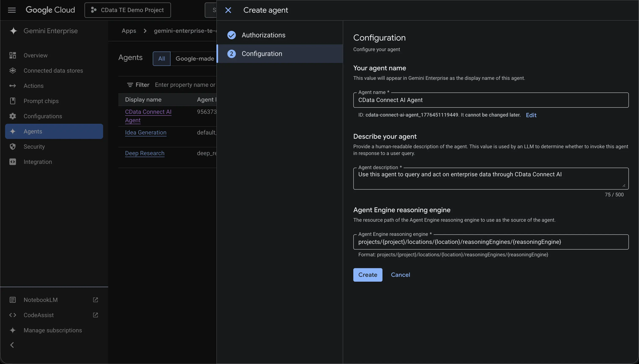Select the Prompt chips icon
This screenshot has width=639, height=364.
[13, 101]
